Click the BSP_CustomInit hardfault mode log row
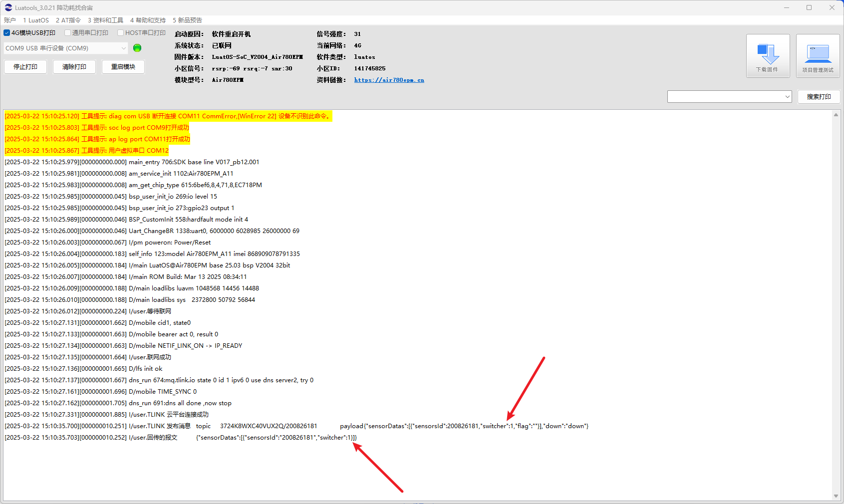Screen dimensions: 844x504 coord(126,220)
